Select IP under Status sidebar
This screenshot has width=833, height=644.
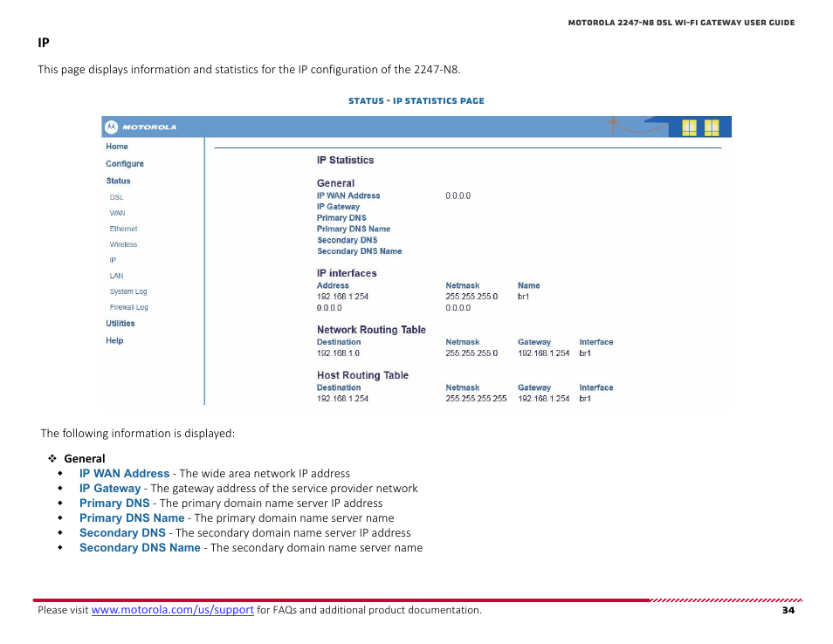click(113, 260)
